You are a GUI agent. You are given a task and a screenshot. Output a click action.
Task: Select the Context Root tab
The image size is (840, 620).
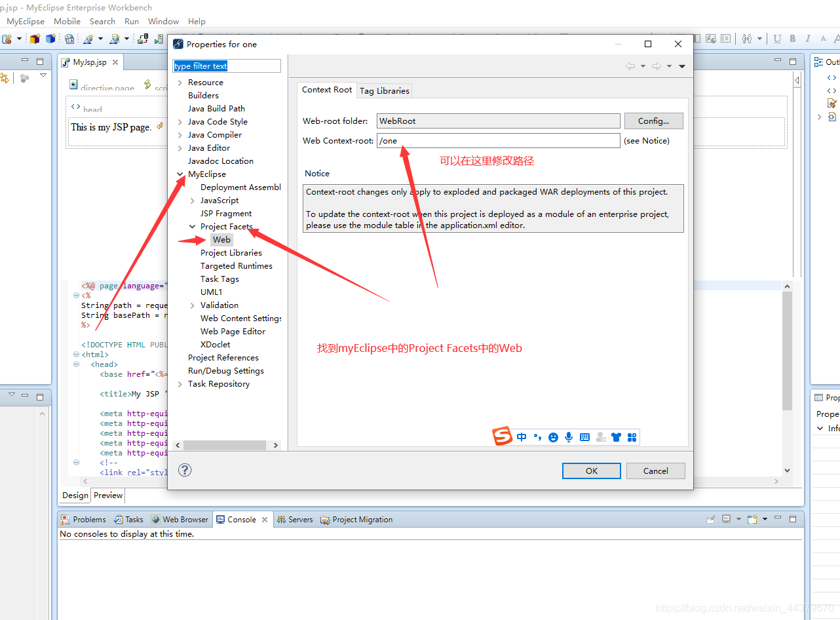327,90
